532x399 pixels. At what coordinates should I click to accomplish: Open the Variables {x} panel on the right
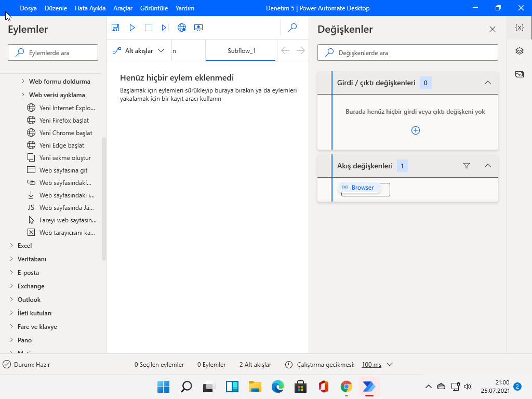[518, 26]
